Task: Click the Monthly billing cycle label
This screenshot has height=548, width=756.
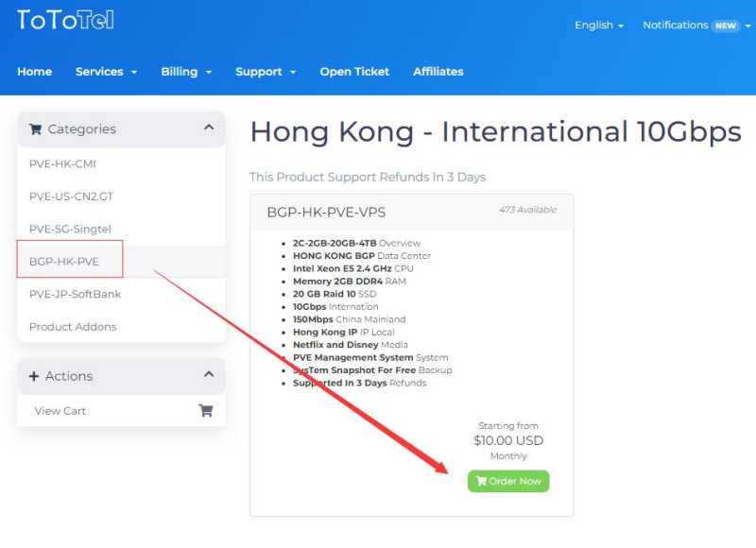Action: click(508, 456)
